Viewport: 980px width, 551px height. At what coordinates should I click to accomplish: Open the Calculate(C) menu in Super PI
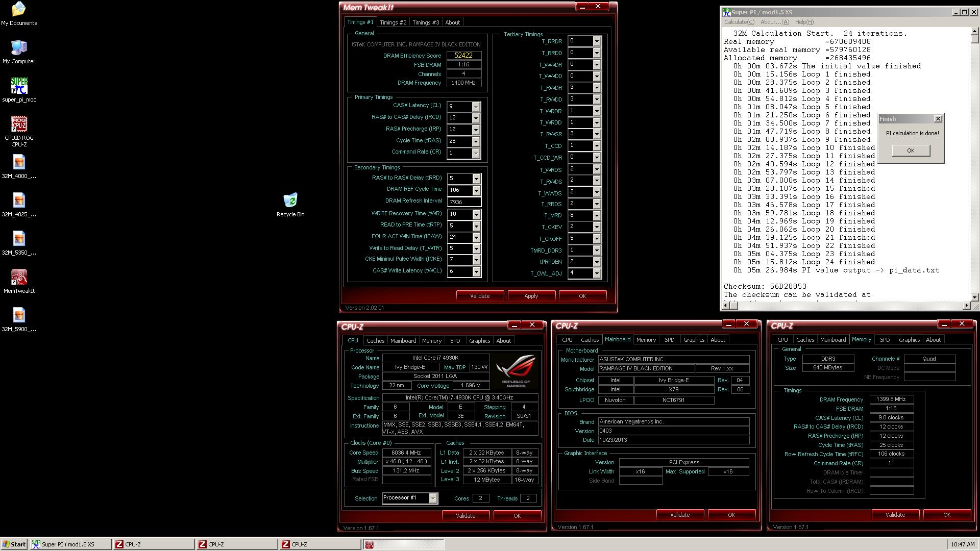[739, 22]
